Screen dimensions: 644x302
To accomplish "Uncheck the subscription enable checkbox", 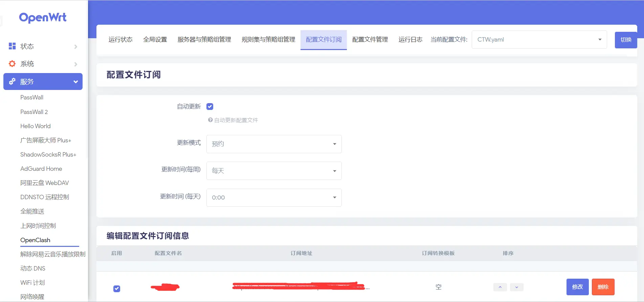I will (117, 288).
